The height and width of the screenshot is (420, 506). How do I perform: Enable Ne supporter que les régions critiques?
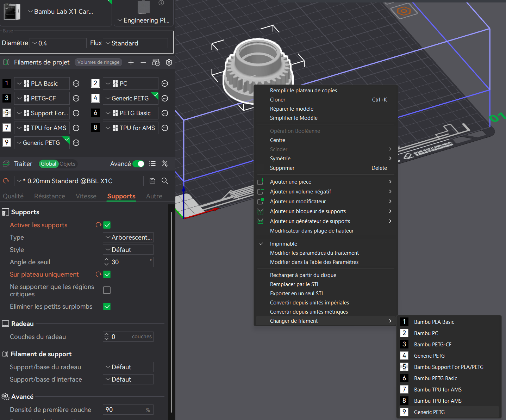pyautogui.click(x=107, y=290)
